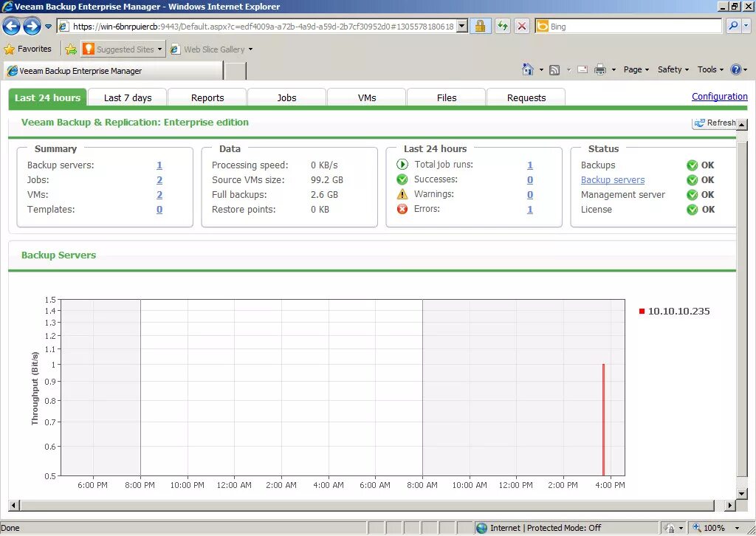The width and height of the screenshot is (756, 536).
Task: Click the Refresh button in dashboard header
Action: tap(715, 123)
